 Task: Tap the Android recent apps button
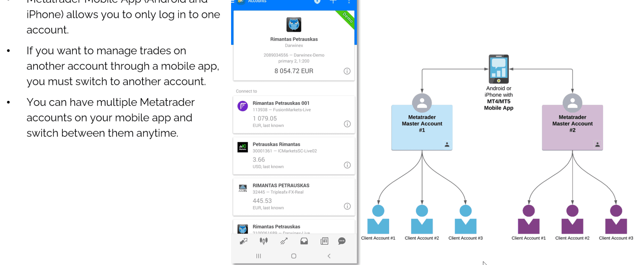click(x=259, y=256)
